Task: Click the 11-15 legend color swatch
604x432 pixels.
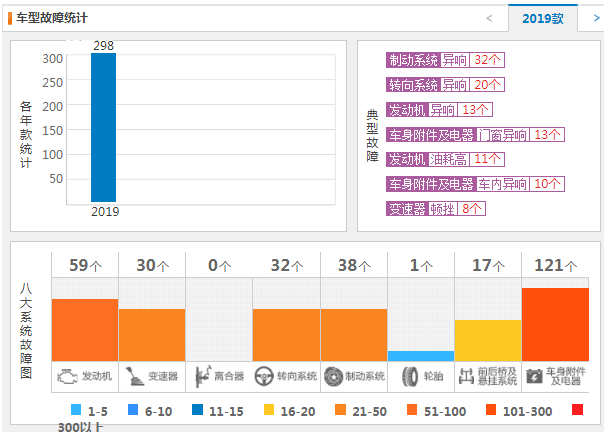Action: coord(197,409)
